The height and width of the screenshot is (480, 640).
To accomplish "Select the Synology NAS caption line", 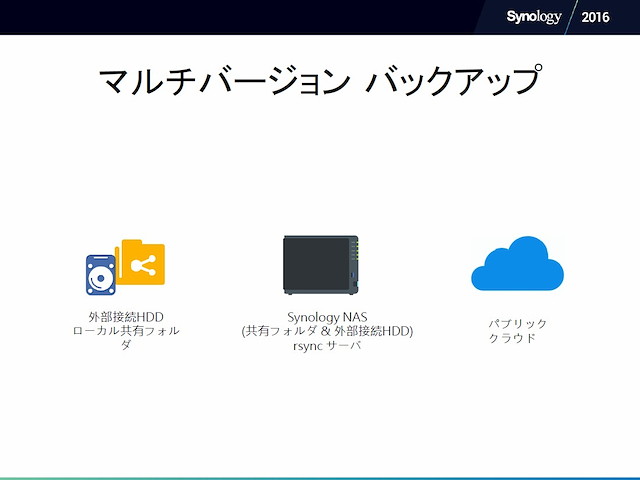I will point(327,317).
